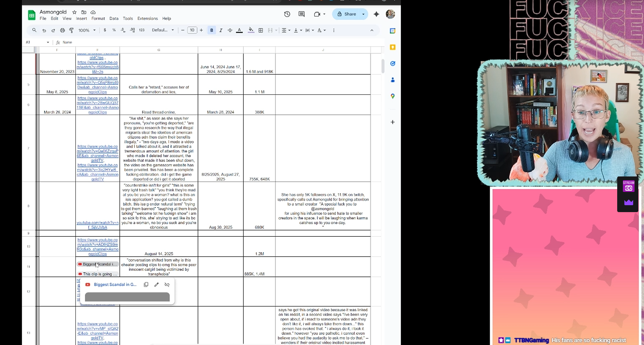Viewport: 644px width, 345px height.
Task: Open the Extensions menu
Action: (x=147, y=19)
